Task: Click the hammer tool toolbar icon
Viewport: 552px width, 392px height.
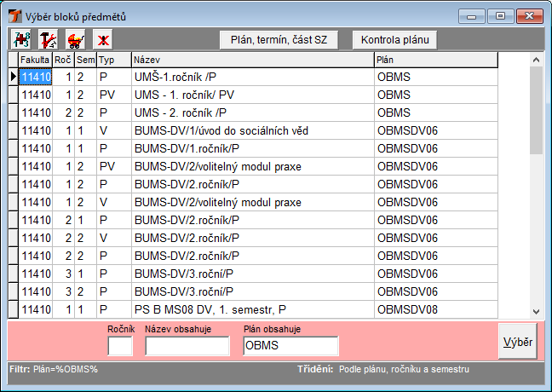Action: click(48, 39)
